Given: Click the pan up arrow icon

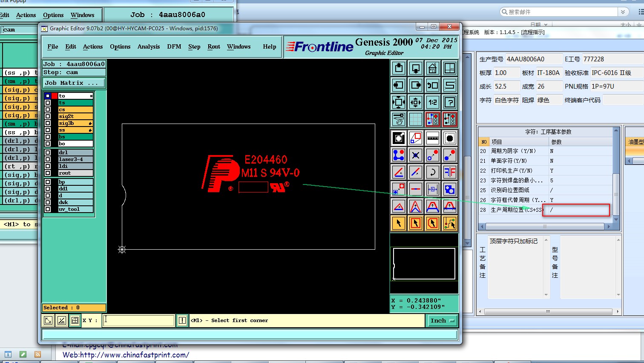Looking at the screenshot, I should (399, 68).
